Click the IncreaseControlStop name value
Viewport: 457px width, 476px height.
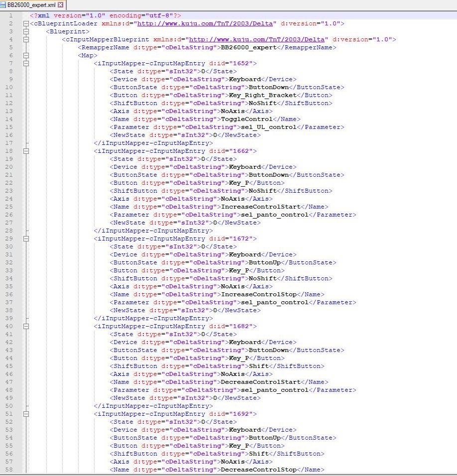258,294
